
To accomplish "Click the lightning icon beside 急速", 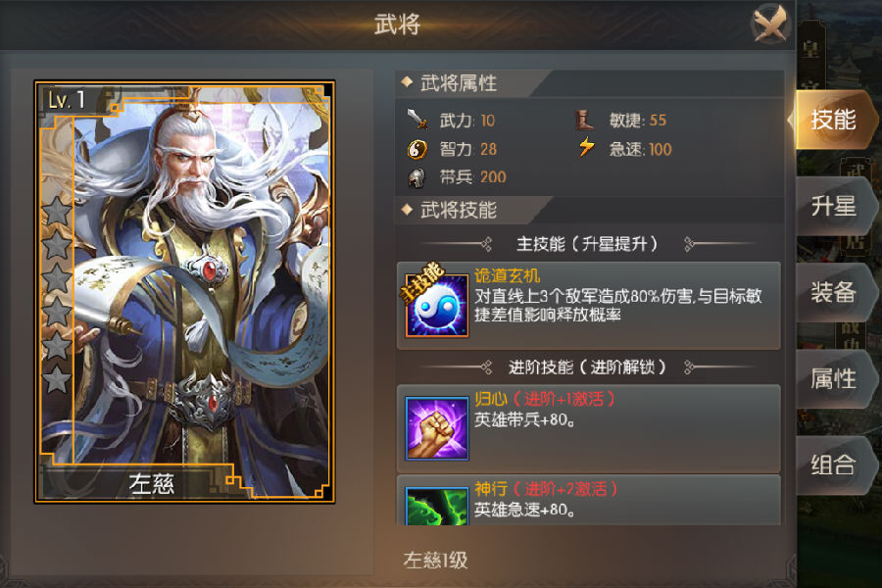I will tap(586, 147).
